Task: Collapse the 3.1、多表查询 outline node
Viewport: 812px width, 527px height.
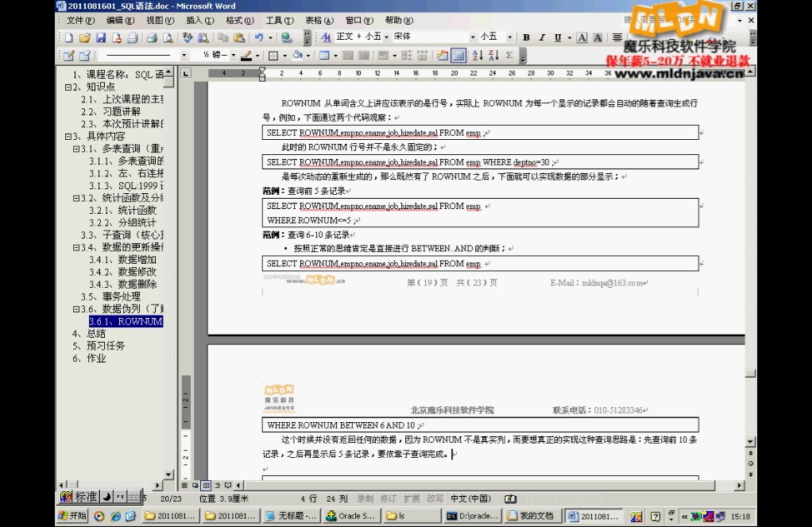Action: coord(76,149)
